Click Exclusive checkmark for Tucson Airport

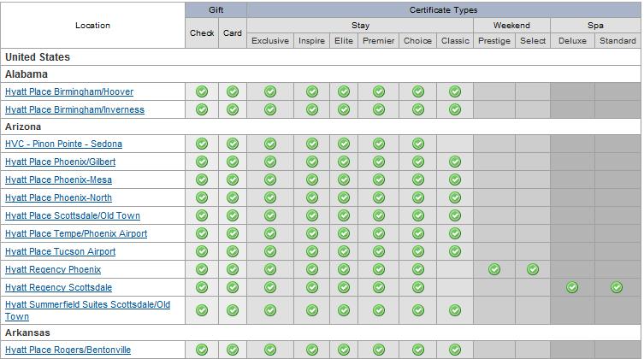[x=270, y=251]
